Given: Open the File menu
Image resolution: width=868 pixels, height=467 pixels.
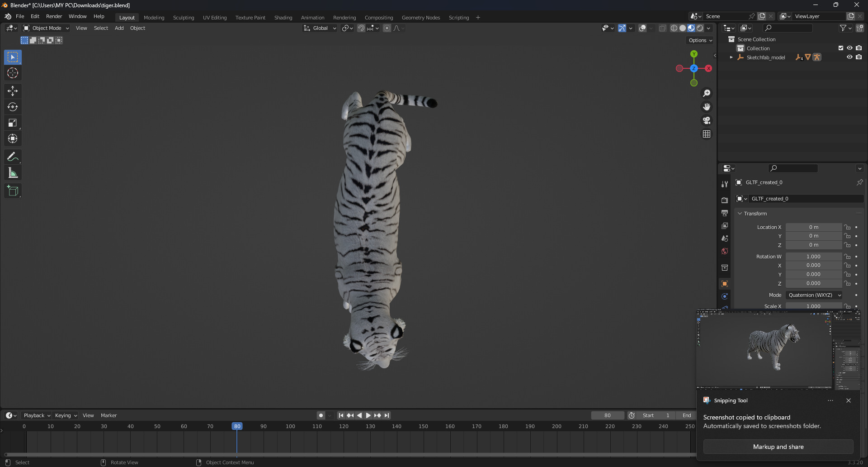Looking at the screenshot, I should click(20, 16).
